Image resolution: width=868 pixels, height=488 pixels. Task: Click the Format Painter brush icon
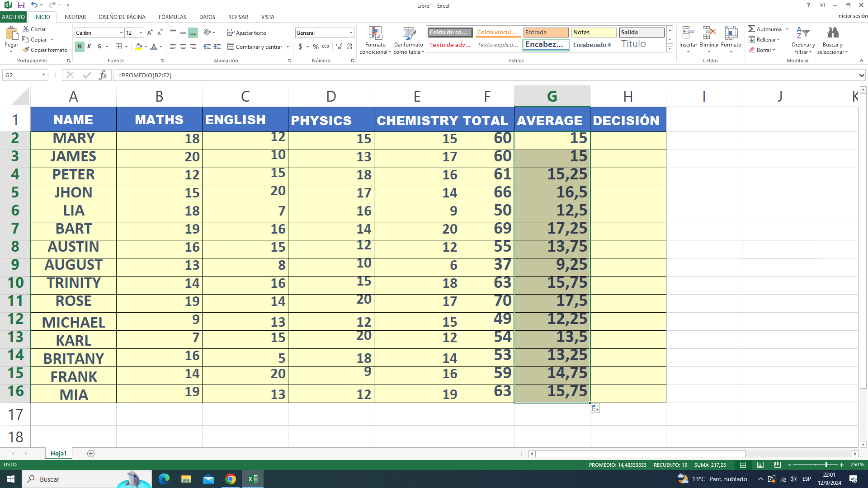[26, 50]
